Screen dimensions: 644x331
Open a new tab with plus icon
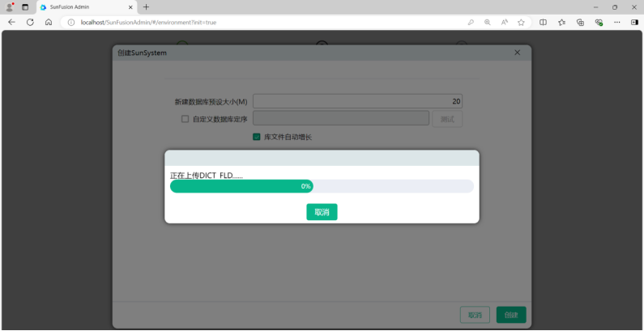(146, 7)
